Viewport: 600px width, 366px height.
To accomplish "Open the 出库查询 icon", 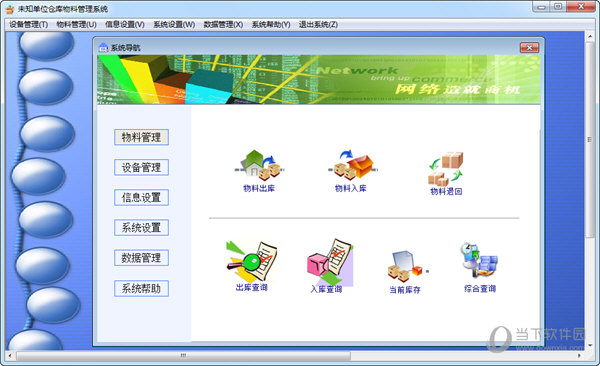I will tap(252, 261).
